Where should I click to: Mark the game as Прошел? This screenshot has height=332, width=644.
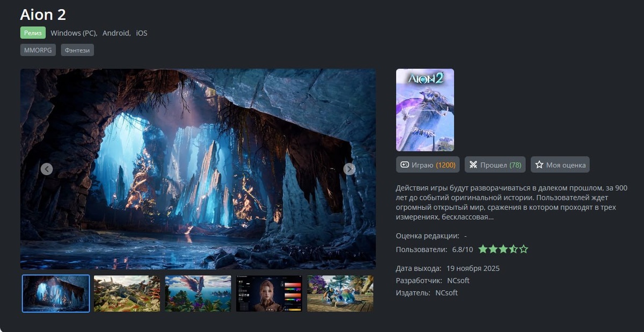495,165
